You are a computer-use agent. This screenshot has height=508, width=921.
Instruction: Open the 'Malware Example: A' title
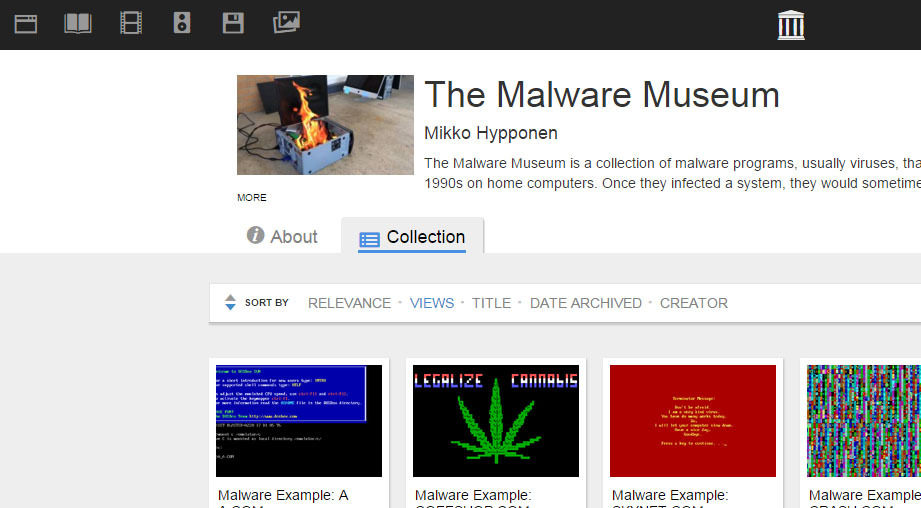pyautogui.click(x=283, y=496)
